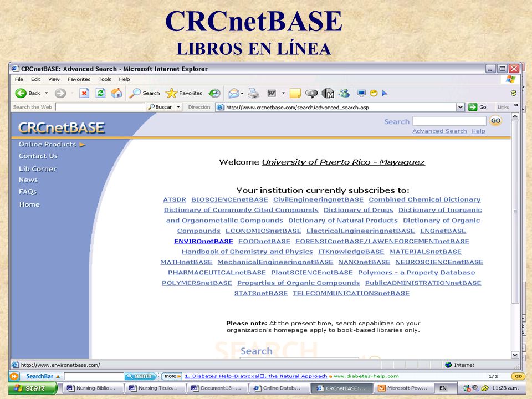
Task: Click the SearchBar search button
Action: pos(140,376)
